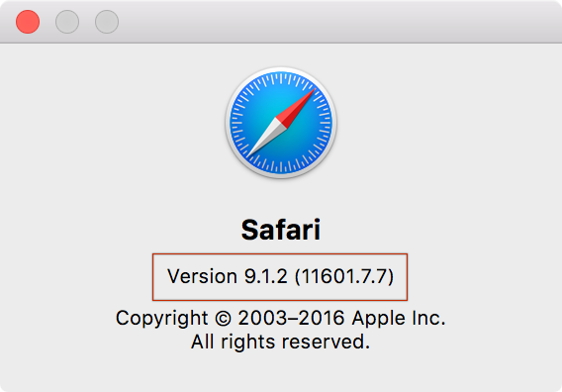The image size is (562, 392).
Task: Click the bold Safari app name
Action: pos(281,230)
